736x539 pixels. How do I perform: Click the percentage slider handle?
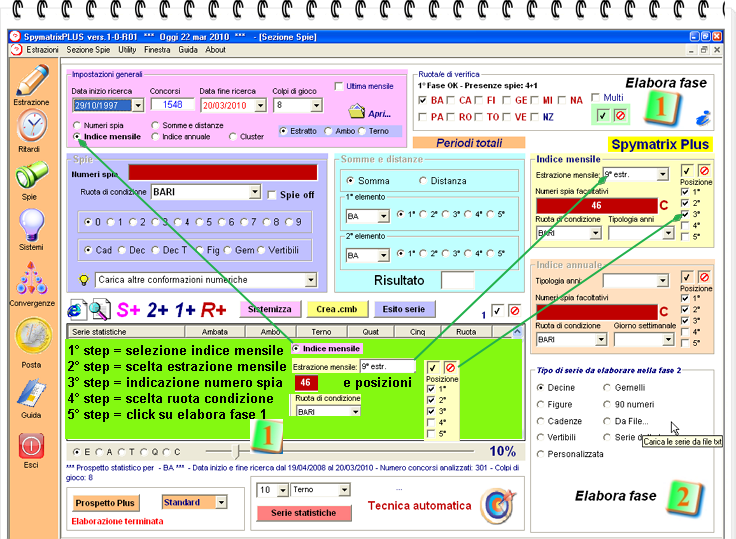(236, 452)
